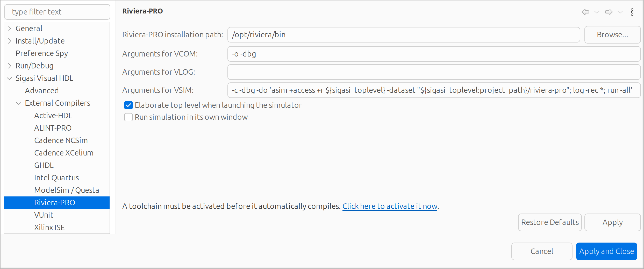The height and width of the screenshot is (269, 644).
Task: Expand the Run/Debug tree node
Action: 10,66
